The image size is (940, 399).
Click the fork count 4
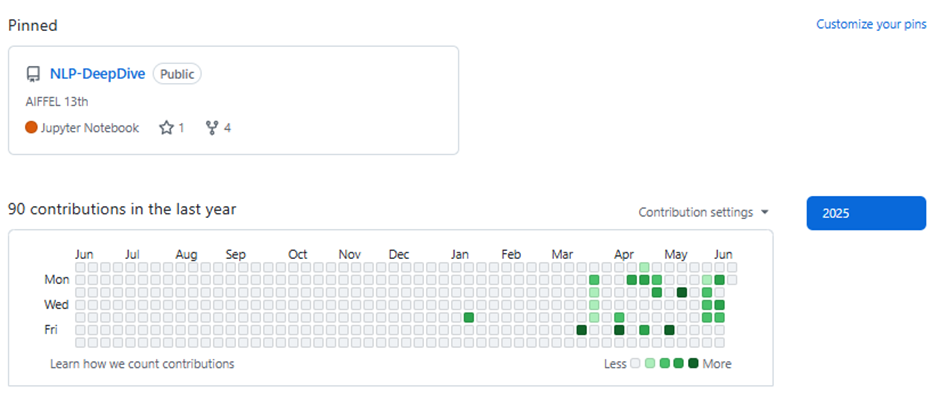pos(227,128)
